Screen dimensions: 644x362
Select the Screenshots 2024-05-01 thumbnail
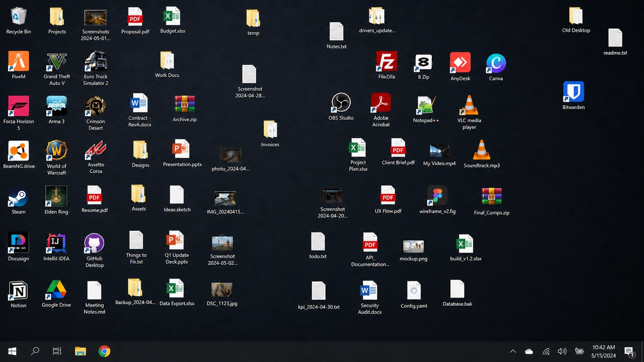pos(95,18)
